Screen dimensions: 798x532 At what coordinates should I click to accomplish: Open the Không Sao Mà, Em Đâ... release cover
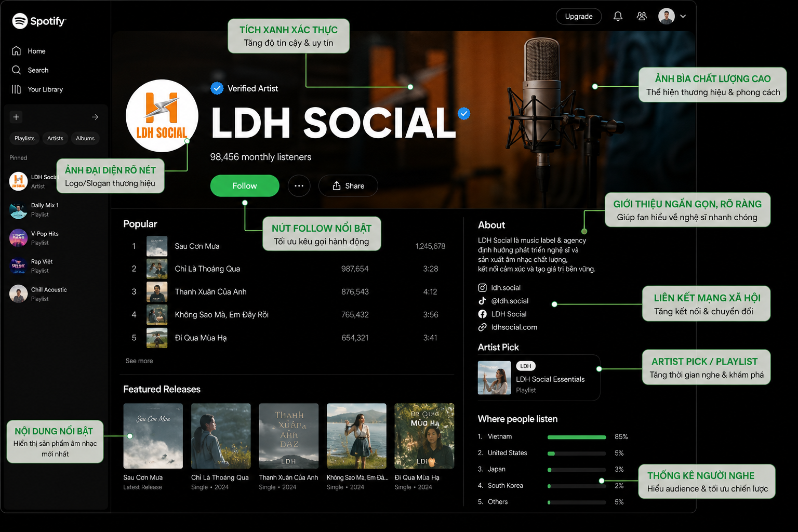pyautogui.click(x=356, y=436)
